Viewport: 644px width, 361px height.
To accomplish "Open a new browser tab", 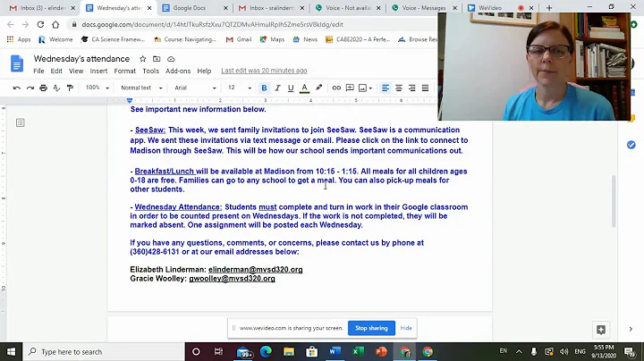I will pyautogui.click(x=548, y=8).
